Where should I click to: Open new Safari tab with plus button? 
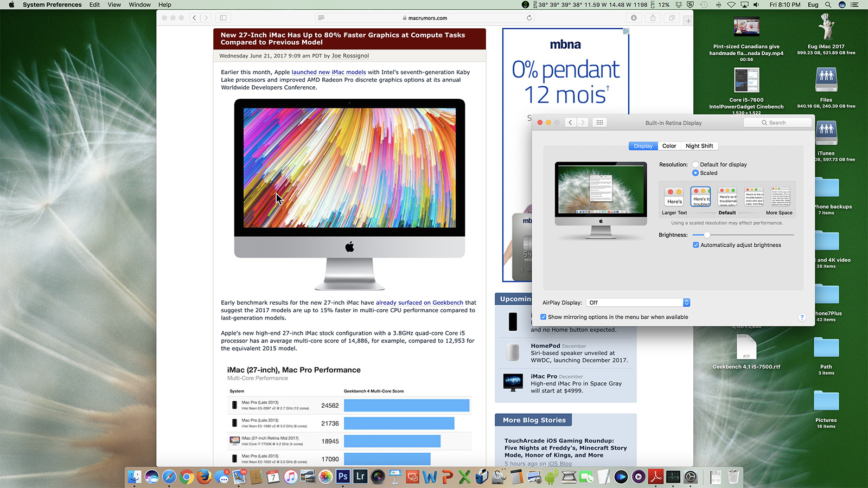688,21
